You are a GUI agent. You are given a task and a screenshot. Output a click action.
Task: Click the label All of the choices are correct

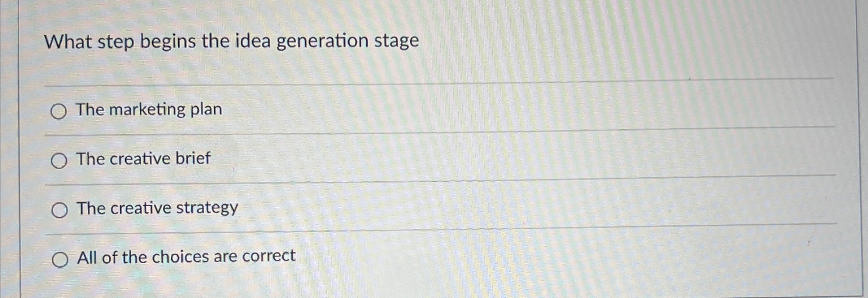tap(186, 256)
